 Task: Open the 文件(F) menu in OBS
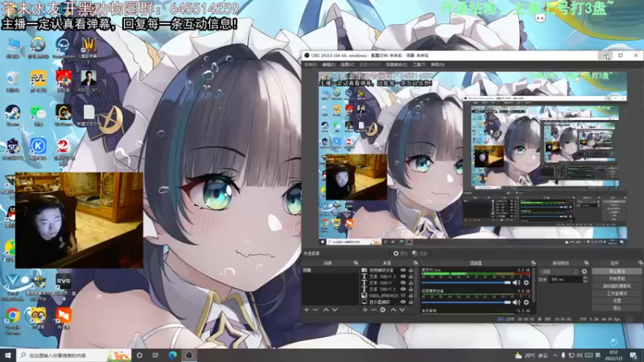(x=310, y=64)
